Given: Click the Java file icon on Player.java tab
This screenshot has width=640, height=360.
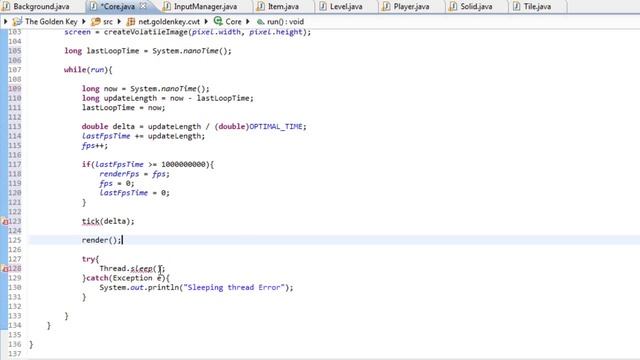Looking at the screenshot, I should [x=386, y=7].
